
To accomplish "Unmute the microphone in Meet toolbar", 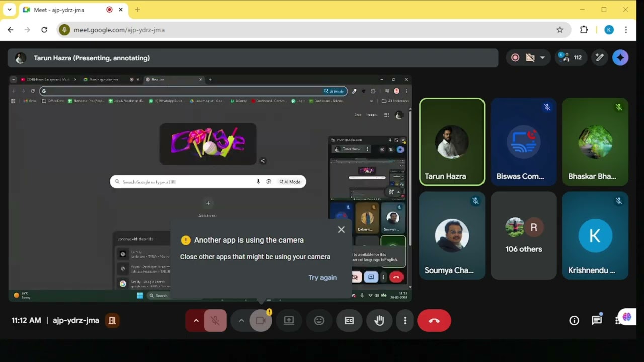I will click(215, 320).
